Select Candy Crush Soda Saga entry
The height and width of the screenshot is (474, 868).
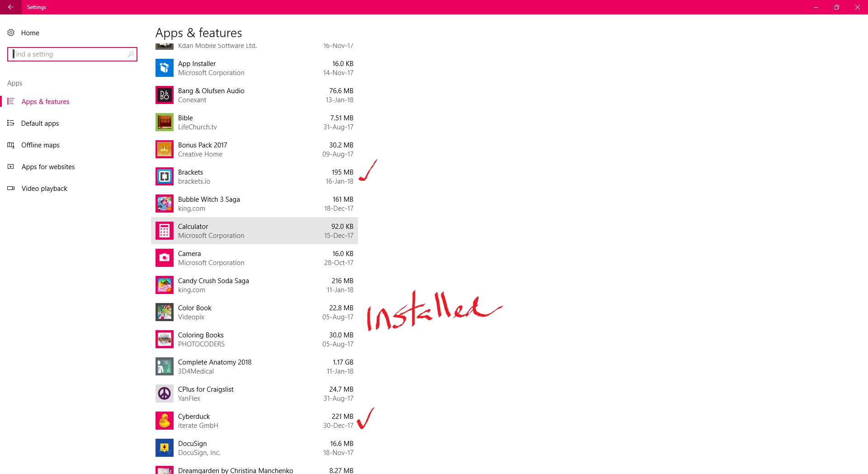point(255,285)
